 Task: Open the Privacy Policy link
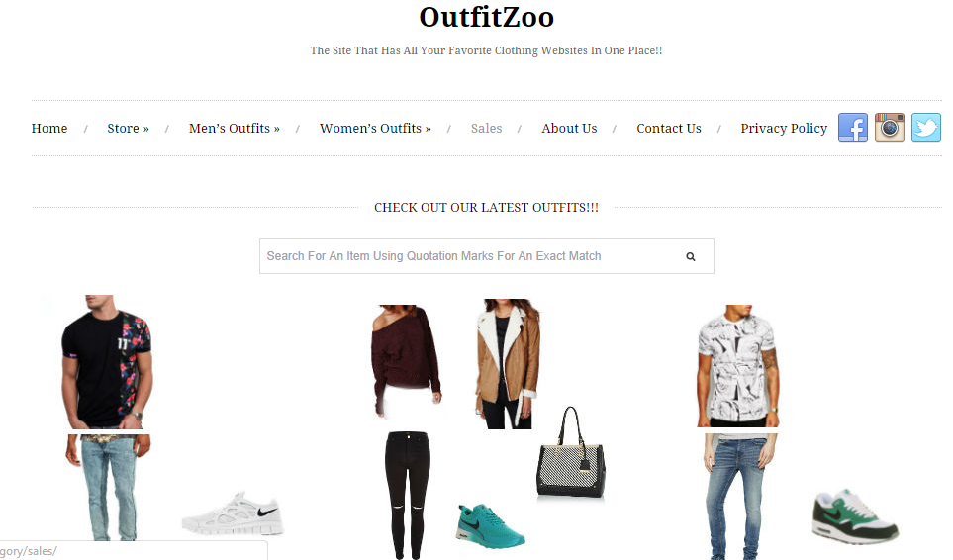pos(784,129)
